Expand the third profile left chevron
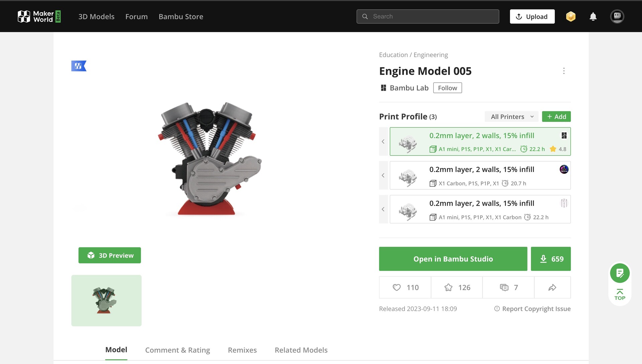 tap(383, 209)
